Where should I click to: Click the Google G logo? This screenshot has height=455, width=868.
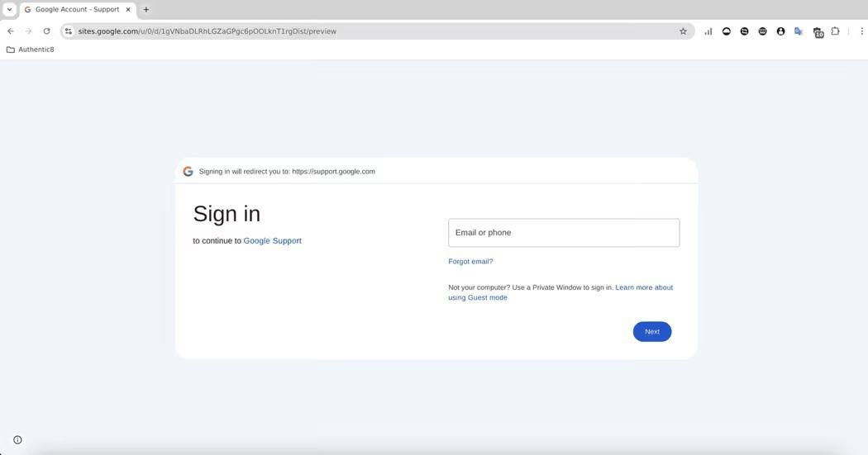(188, 172)
